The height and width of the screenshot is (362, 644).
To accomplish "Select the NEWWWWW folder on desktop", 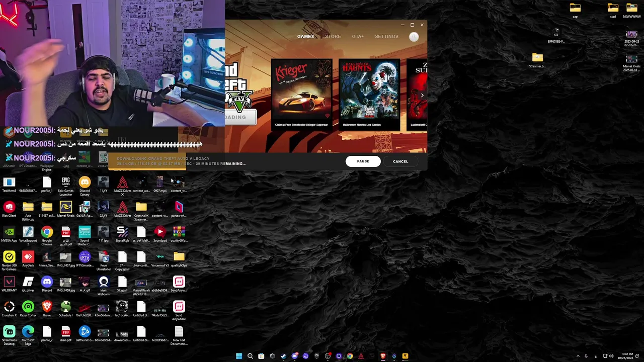I will (631, 10).
